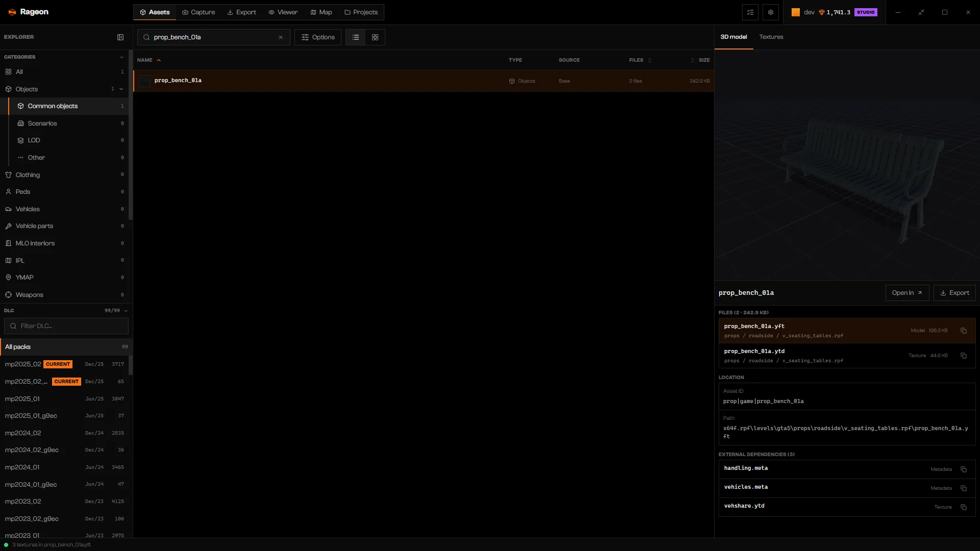
Task: Open the Options filter button
Action: point(318,37)
